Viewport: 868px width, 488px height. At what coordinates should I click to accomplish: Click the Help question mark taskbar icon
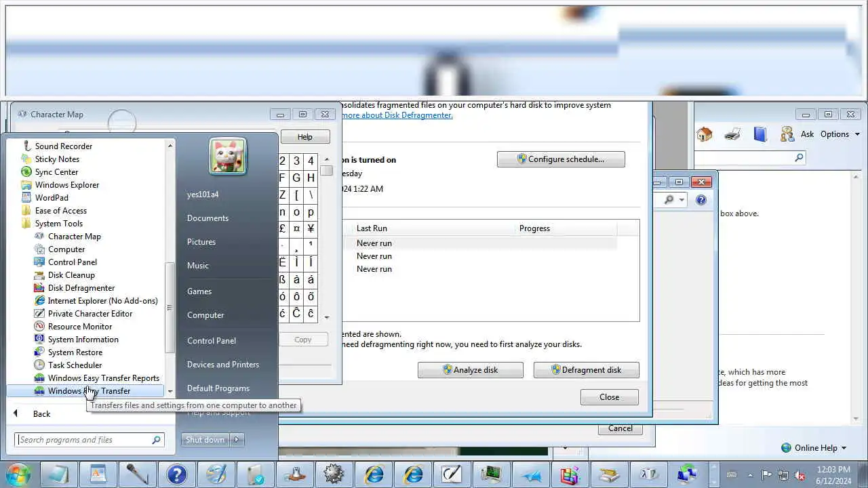tap(176, 474)
